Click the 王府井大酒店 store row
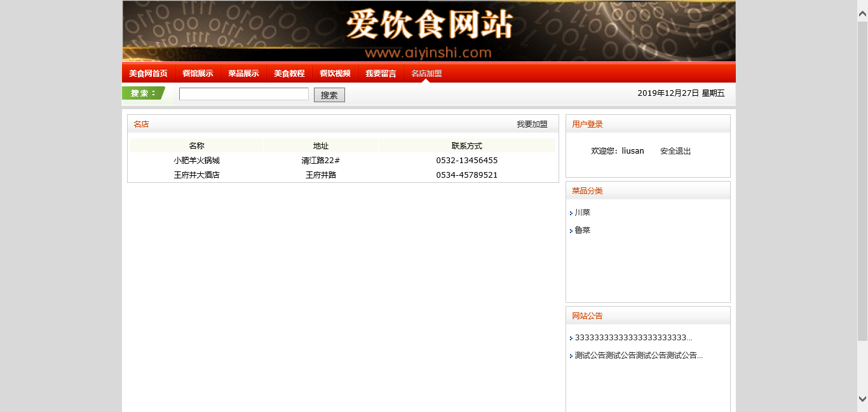Viewport: 868px width, 412px height. (196, 175)
